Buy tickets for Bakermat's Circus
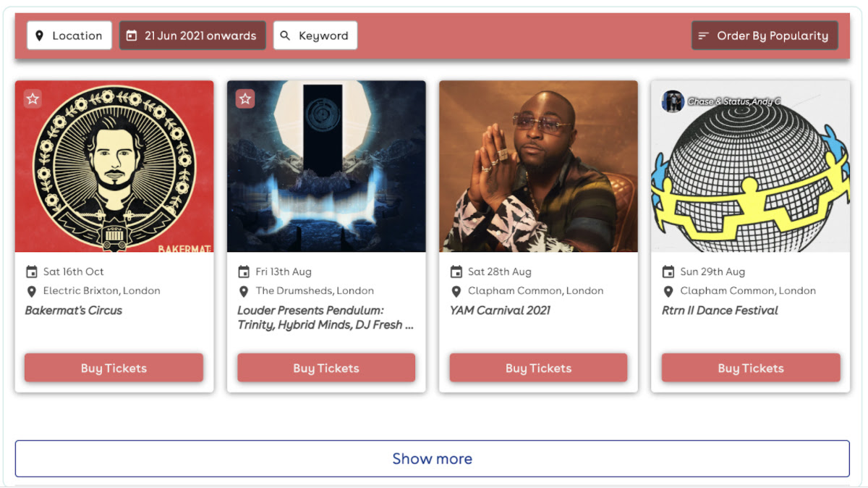The width and height of the screenshot is (868, 488). click(x=114, y=368)
